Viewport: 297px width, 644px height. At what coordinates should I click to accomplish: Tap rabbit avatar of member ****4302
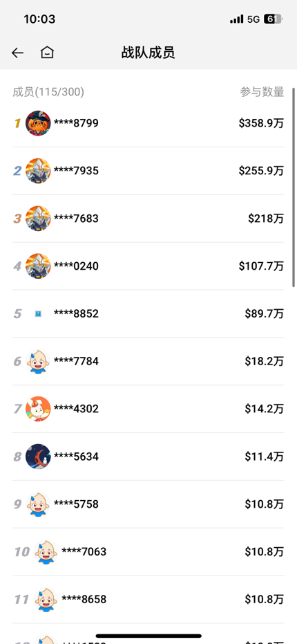(x=38, y=409)
